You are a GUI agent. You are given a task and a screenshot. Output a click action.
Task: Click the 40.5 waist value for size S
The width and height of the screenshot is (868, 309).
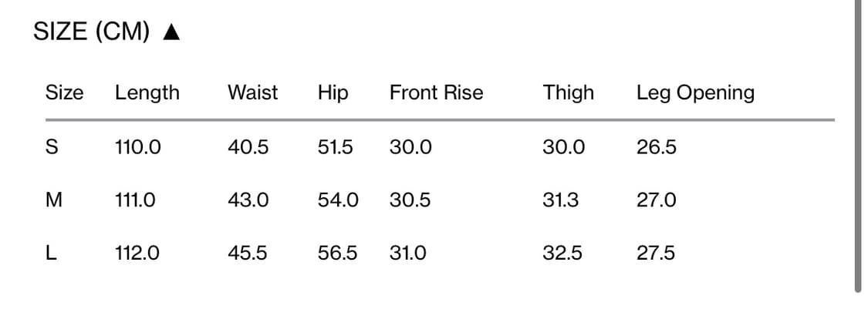coord(248,147)
